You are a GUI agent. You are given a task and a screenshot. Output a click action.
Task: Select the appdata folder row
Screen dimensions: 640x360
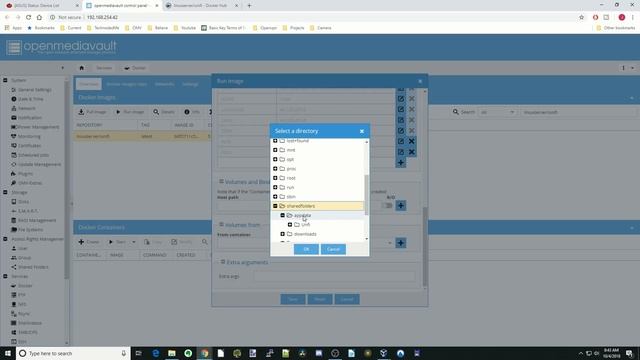pos(318,215)
